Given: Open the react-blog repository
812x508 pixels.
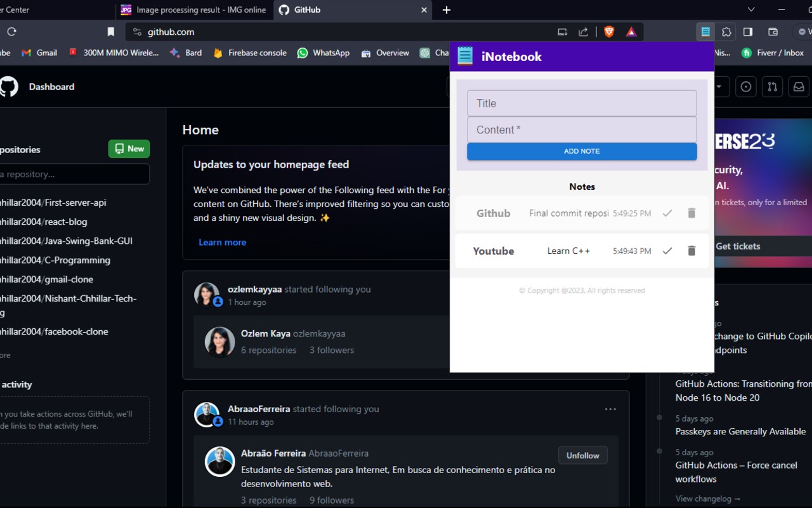Looking at the screenshot, I should tap(43, 222).
